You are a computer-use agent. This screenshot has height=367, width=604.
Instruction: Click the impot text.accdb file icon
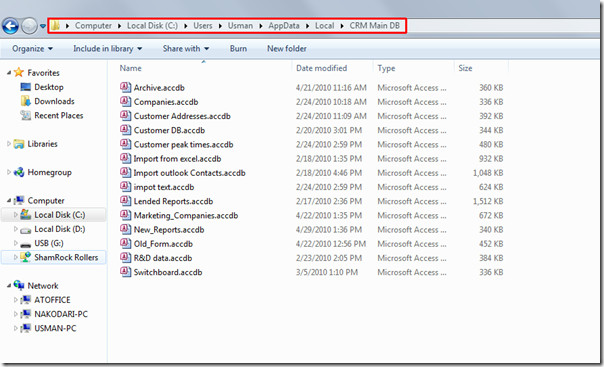[125, 187]
